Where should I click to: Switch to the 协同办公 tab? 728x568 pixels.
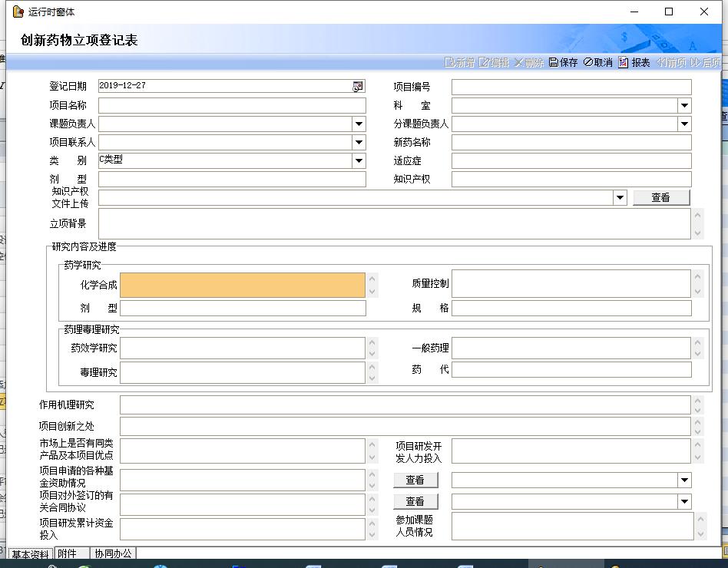[x=113, y=553]
